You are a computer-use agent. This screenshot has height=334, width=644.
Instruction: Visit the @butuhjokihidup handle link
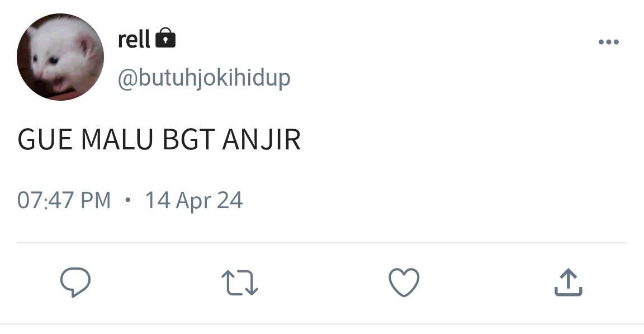pyautogui.click(x=204, y=78)
